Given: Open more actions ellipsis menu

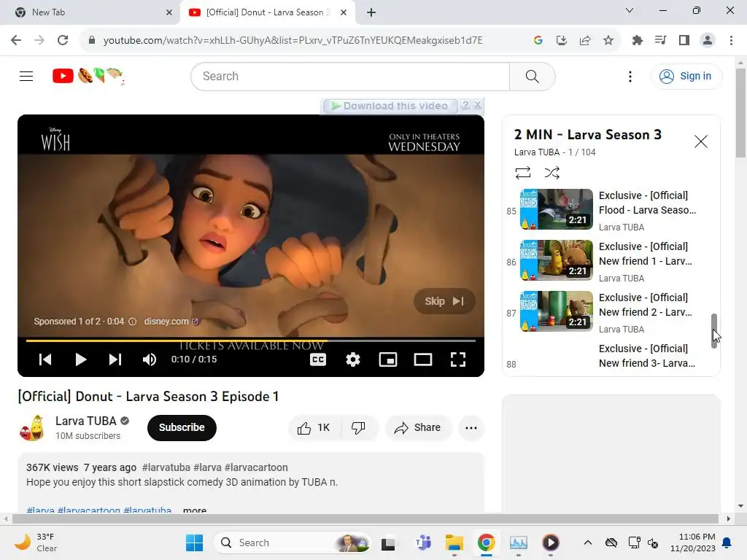Looking at the screenshot, I should 471,427.
